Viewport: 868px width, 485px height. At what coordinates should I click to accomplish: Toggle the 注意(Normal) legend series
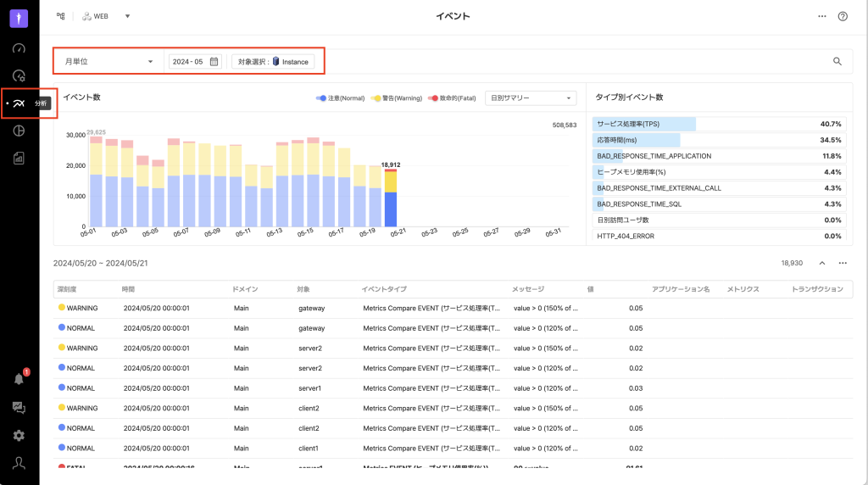(x=341, y=98)
